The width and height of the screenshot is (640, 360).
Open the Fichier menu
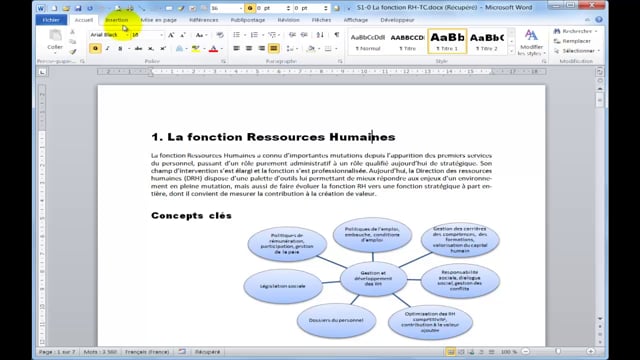pyautogui.click(x=51, y=20)
